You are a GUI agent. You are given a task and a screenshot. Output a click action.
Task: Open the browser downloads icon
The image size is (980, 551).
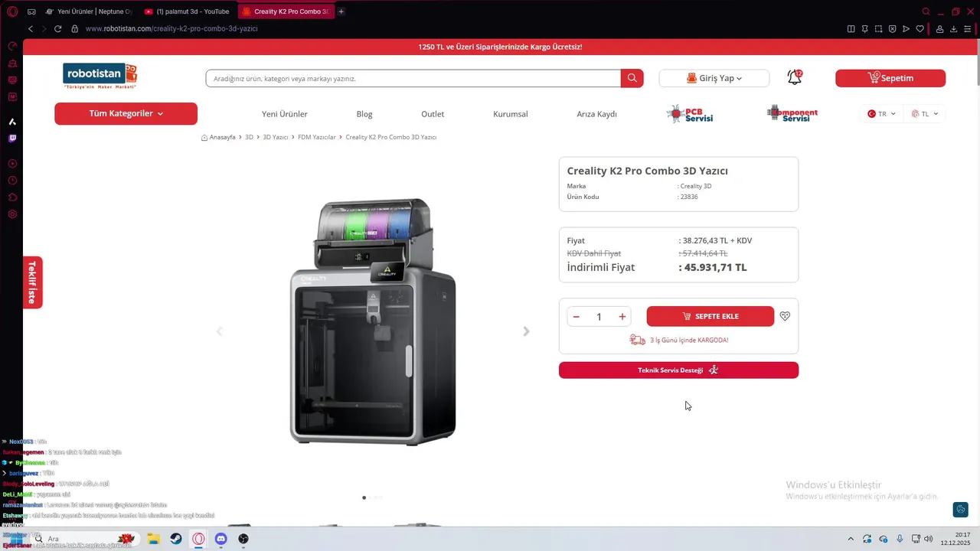(x=954, y=28)
